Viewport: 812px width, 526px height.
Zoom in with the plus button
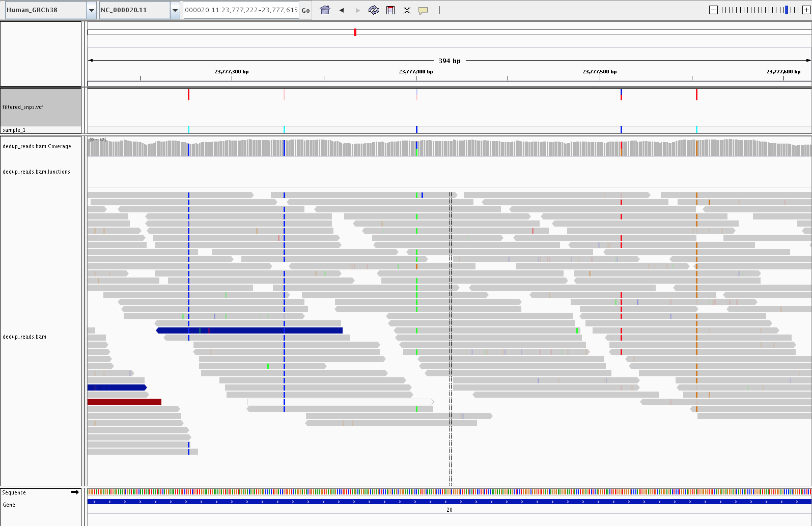pos(806,10)
